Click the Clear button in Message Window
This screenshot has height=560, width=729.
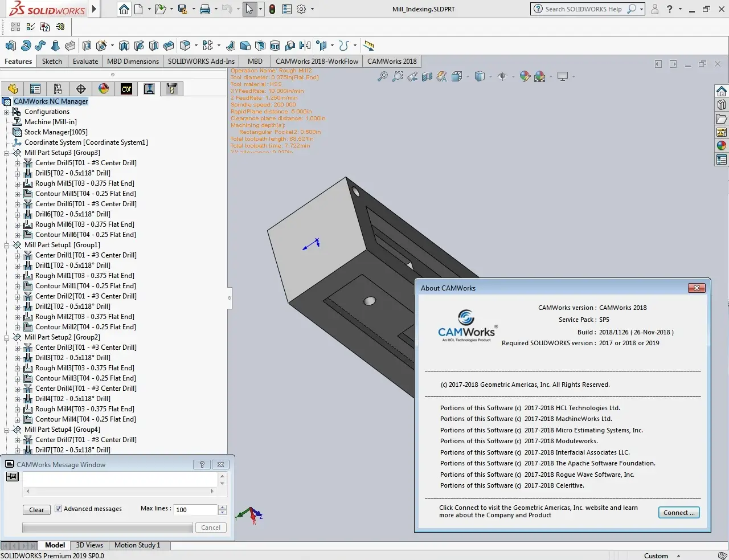36,510
